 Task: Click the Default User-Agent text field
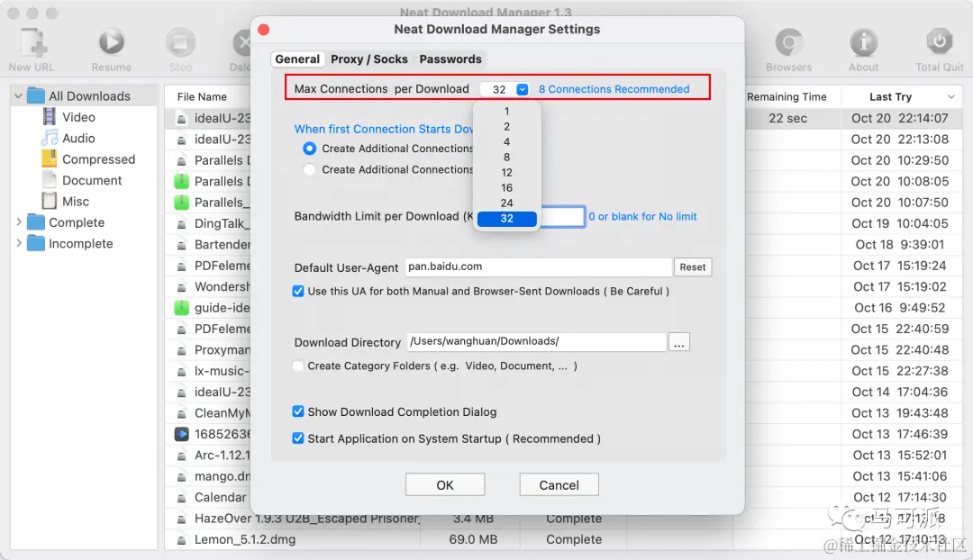click(539, 266)
